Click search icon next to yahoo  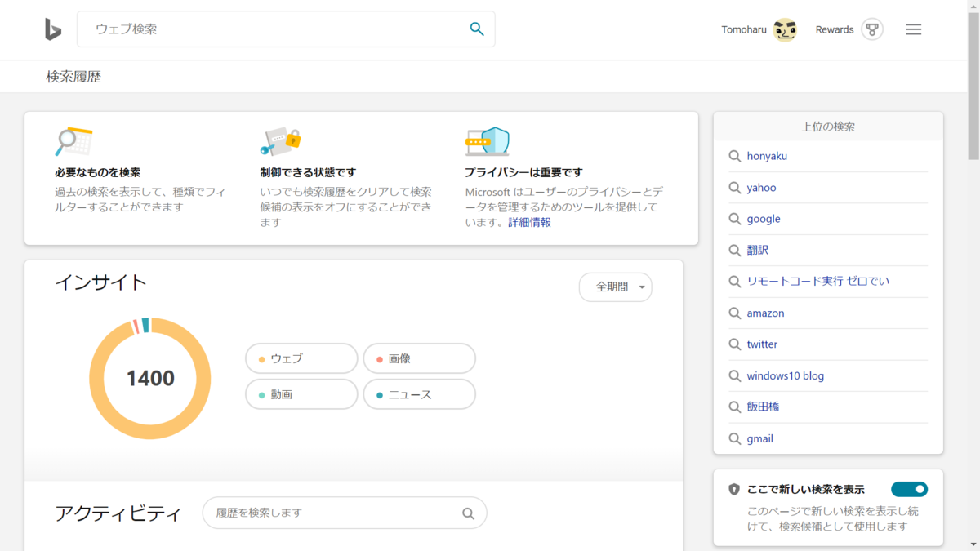tap(734, 188)
